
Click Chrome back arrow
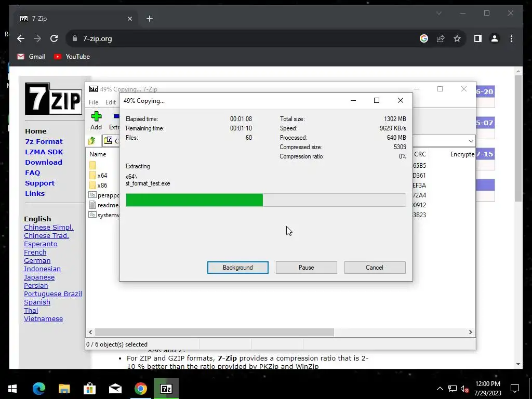click(21, 38)
